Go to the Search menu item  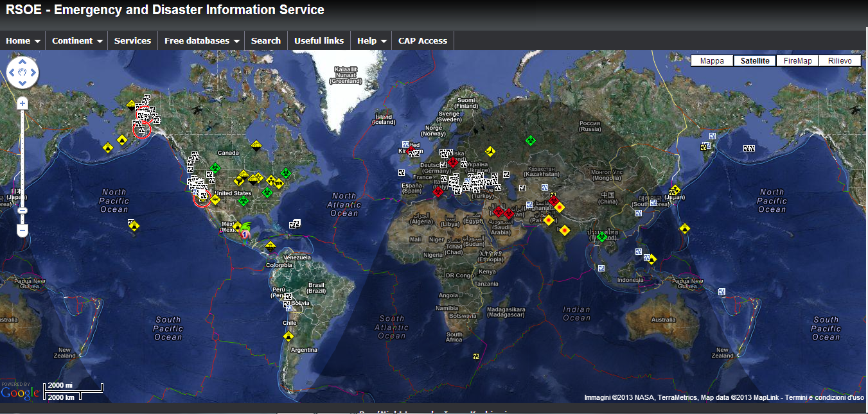[x=266, y=40]
